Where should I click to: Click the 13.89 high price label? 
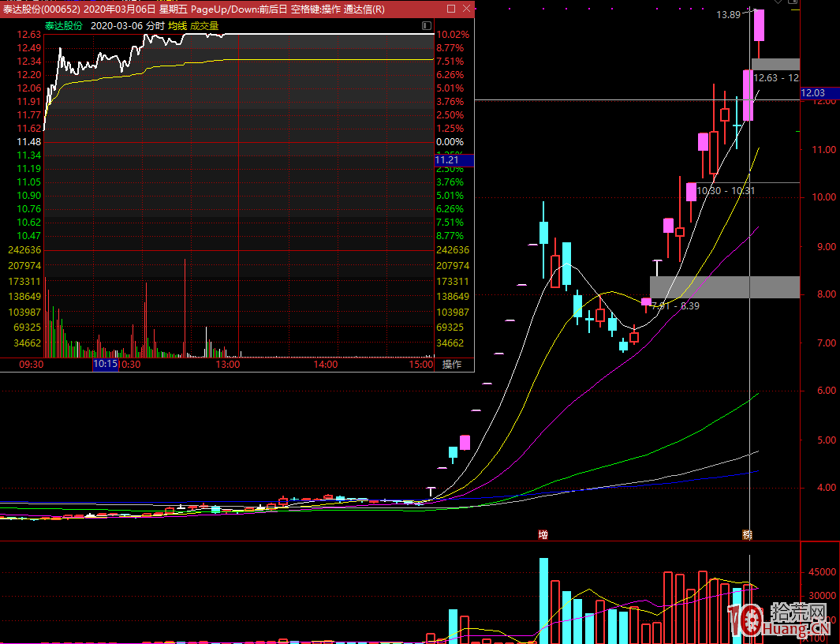(x=728, y=15)
